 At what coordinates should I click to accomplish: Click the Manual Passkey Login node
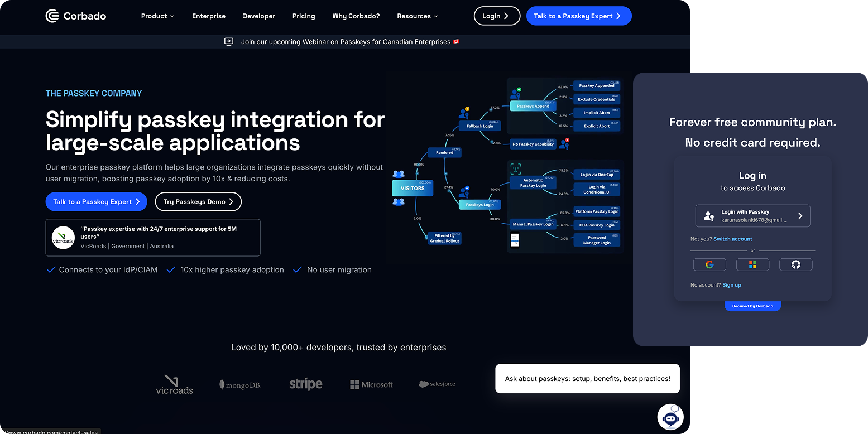tap(533, 224)
